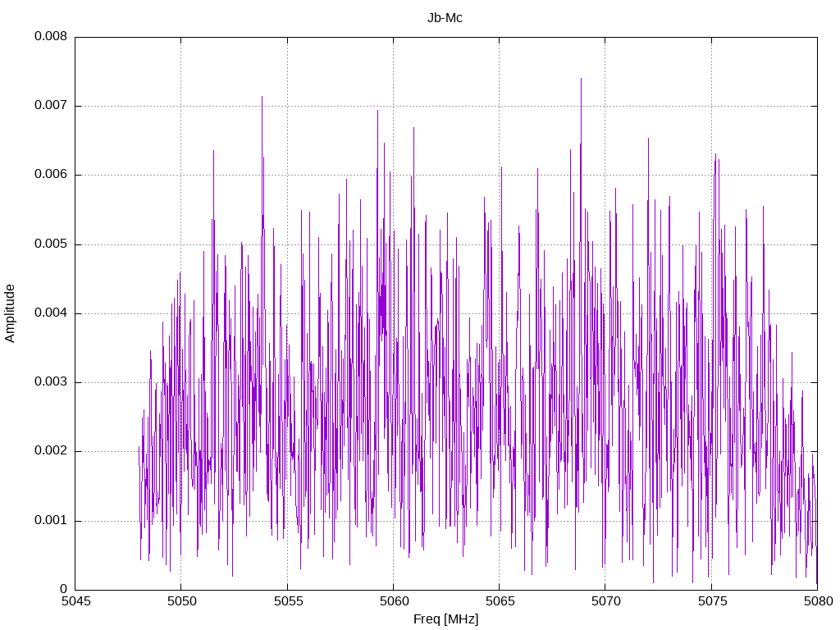This screenshot has width=840, height=630.
Task: Click the 0.006 y-axis tick label
Action: pyautogui.click(x=51, y=174)
